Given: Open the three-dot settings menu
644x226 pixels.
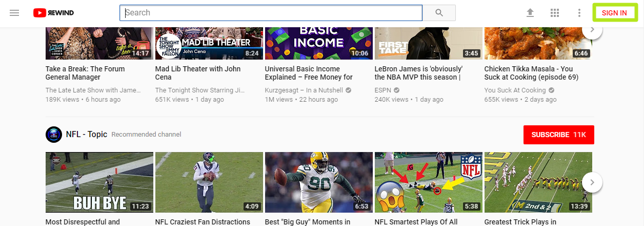Looking at the screenshot, I should pyautogui.click(x=579, y=13).
